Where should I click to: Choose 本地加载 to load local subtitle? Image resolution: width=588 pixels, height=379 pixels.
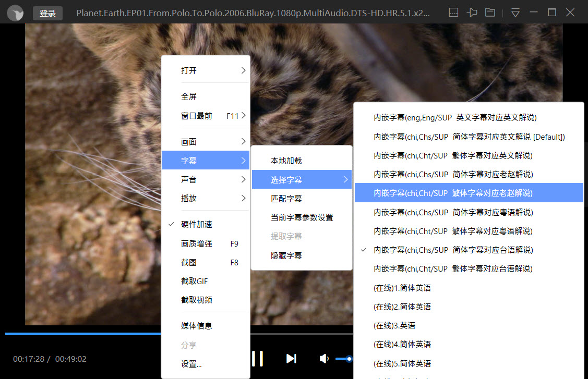(286, 161)
